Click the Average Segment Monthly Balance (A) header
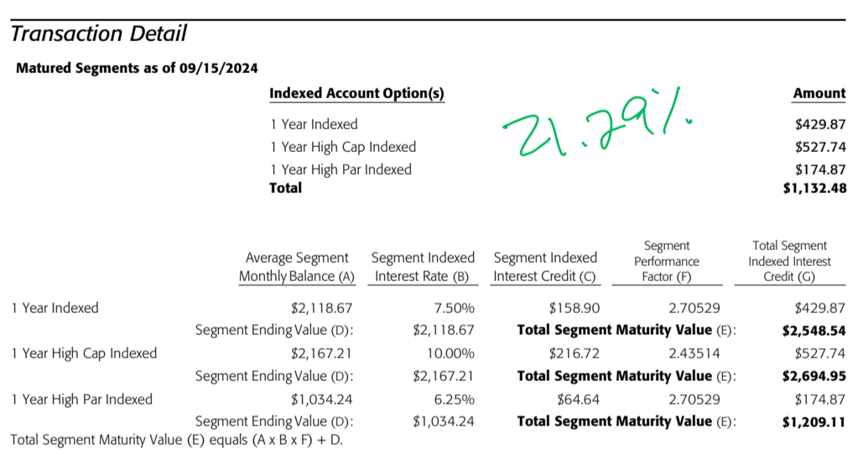 (297, 267)
